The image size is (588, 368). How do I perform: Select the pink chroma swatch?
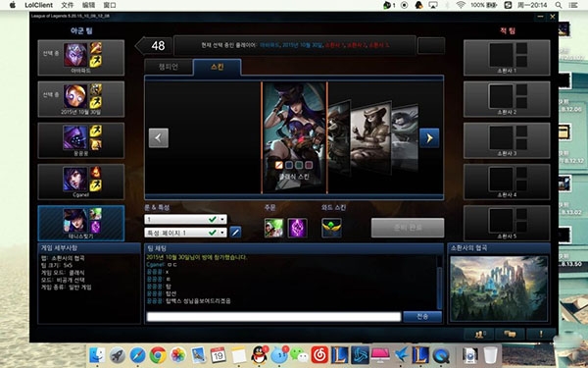[x=309, y=165]
